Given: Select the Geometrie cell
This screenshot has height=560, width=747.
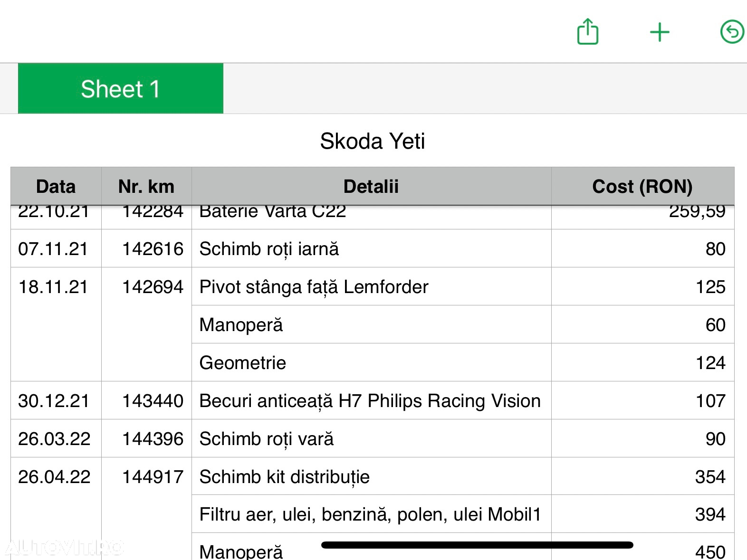Looking at the screenshot, I should pyautogui.click(x=371, y=362).
